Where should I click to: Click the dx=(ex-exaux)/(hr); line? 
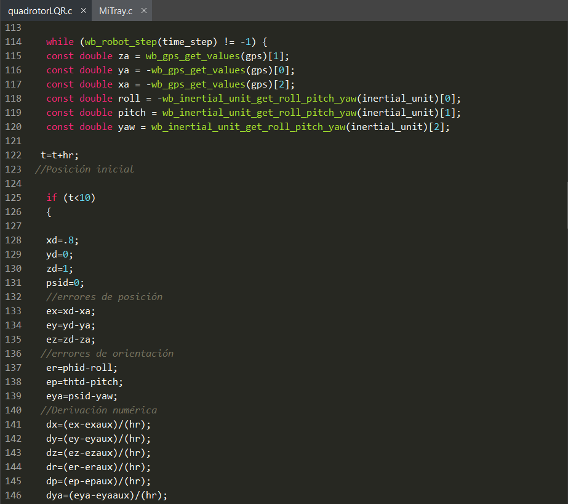(x=99, y=424)
